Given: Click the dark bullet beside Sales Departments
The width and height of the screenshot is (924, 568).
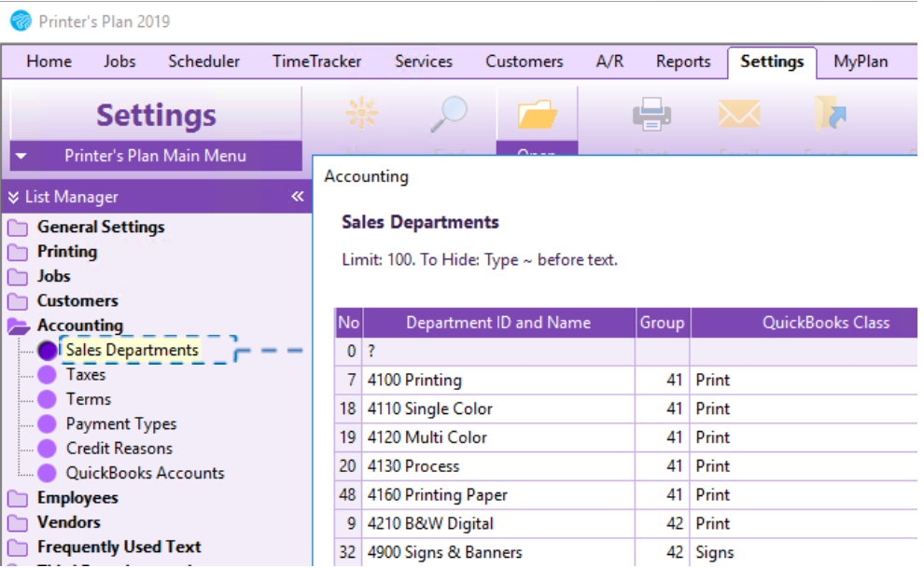Looking at the screenshot, I should tap(48, 351).
